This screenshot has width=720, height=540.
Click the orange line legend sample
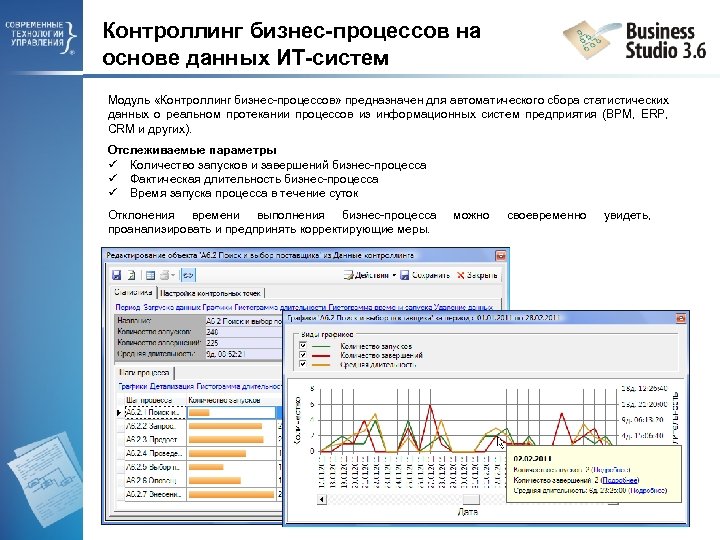coord(321,365)
